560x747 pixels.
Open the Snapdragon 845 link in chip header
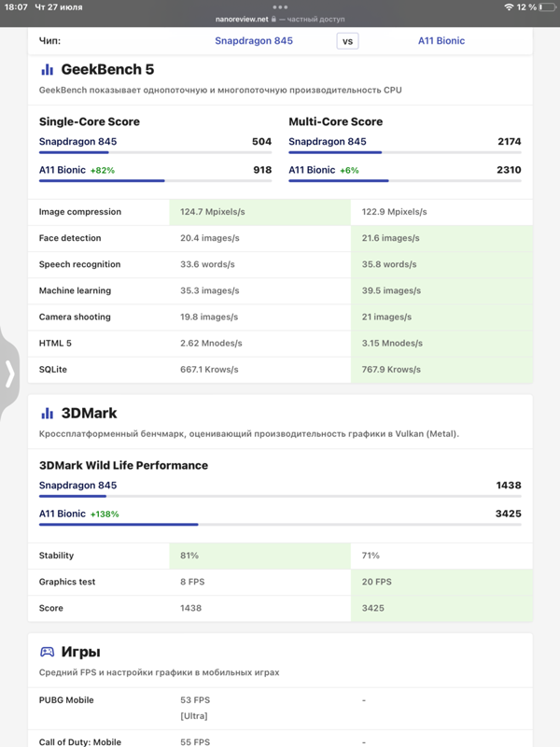coord(254,40)
